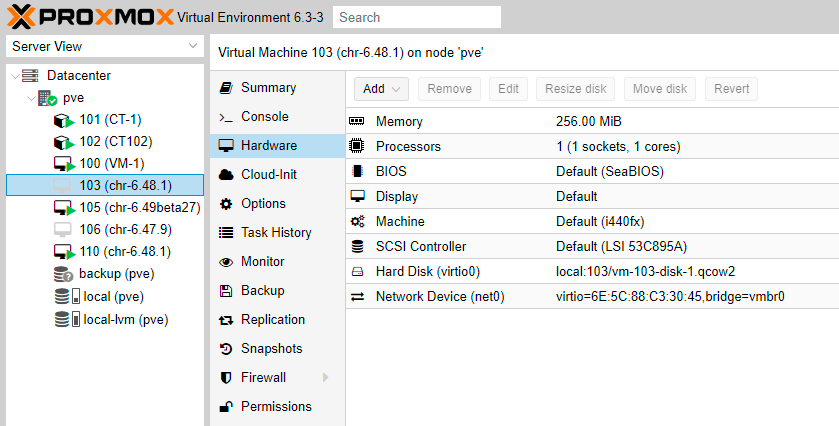This screenshot has width=839, height=426.
Task: Click the Move disk button
Action: click(x=660, y=89)
